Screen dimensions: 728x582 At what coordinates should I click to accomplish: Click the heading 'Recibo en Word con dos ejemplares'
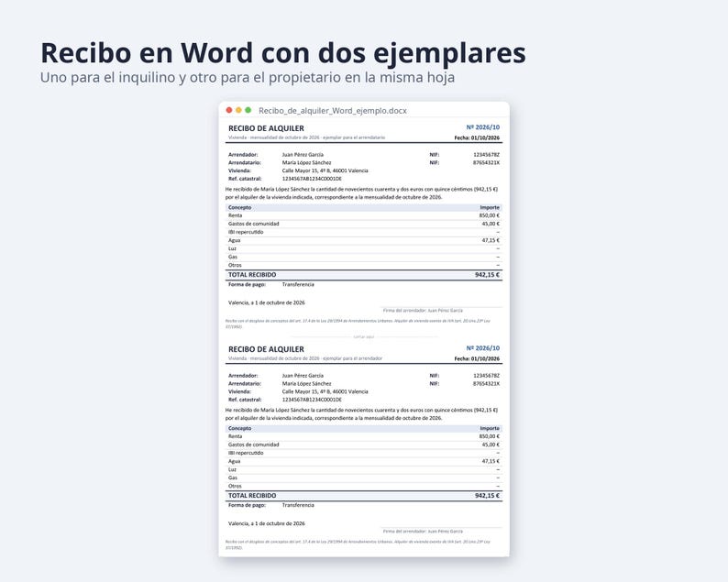click(283, 52)
